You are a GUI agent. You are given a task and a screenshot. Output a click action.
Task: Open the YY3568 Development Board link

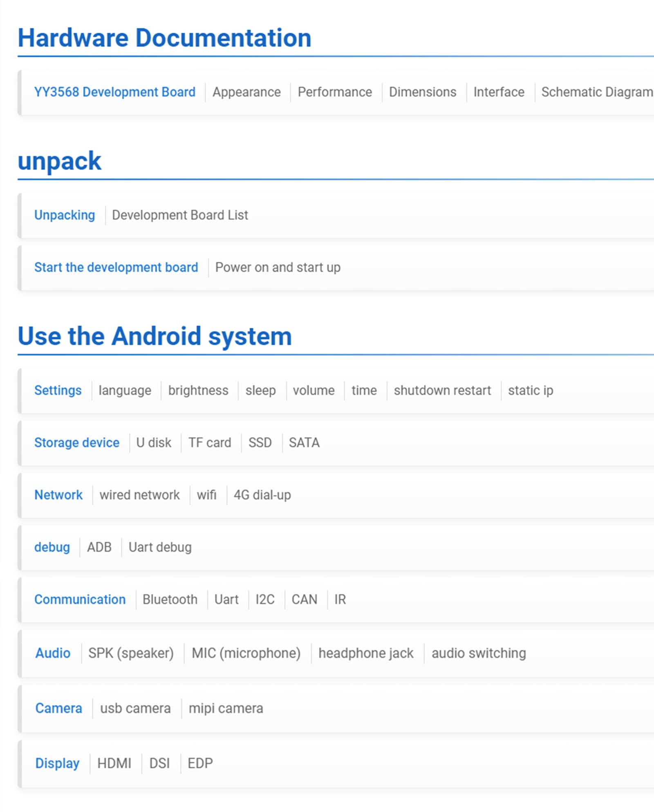114,92
